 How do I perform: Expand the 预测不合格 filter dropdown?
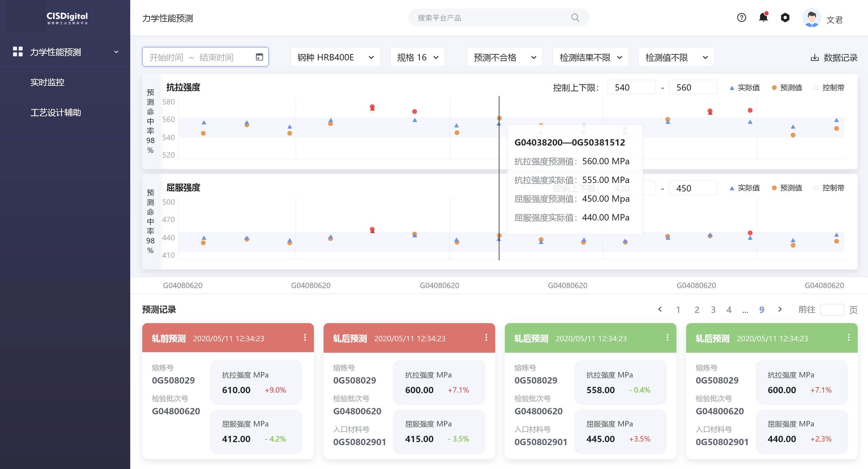point(505,57)
